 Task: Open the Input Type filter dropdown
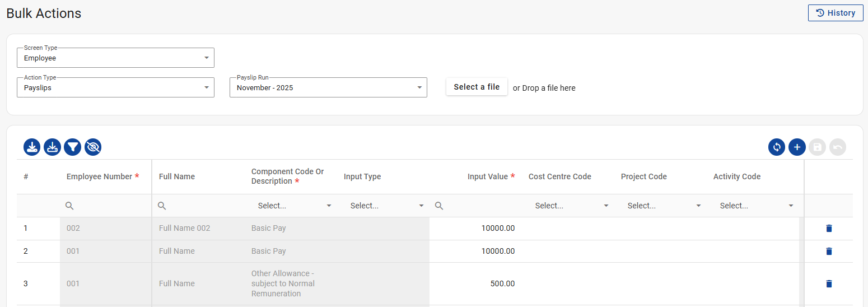pos(386,206)
